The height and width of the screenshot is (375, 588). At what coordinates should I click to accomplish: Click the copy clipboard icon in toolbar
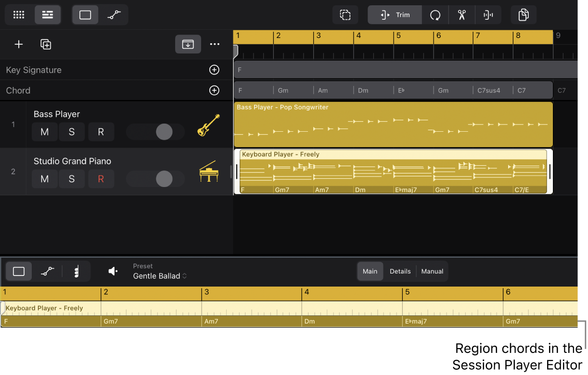523,14
